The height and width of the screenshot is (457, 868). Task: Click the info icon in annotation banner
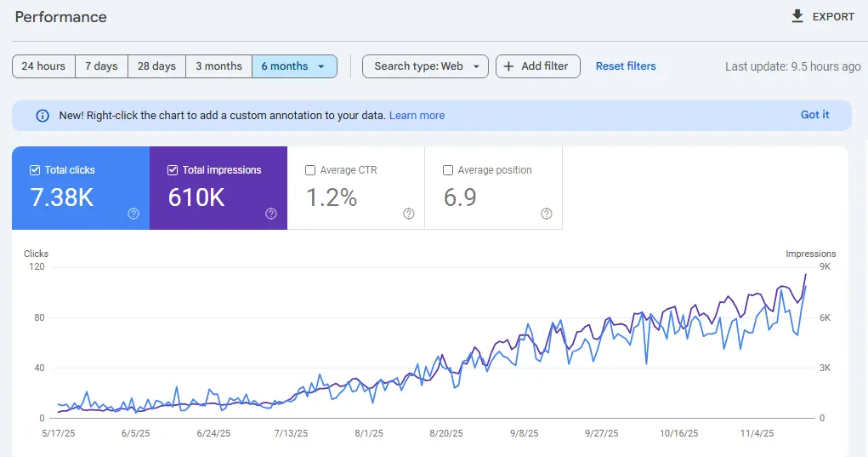pyautogui.click(x=43, y=116)
